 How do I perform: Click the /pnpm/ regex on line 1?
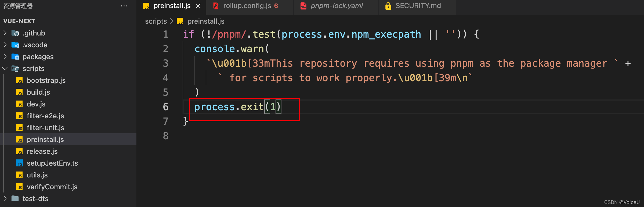(x=229, y=34)
